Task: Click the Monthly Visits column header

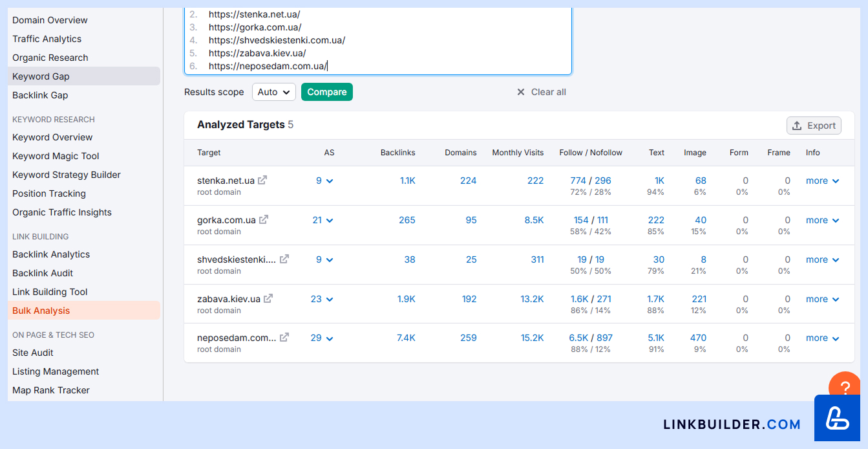Action: [x=518, y=153]
